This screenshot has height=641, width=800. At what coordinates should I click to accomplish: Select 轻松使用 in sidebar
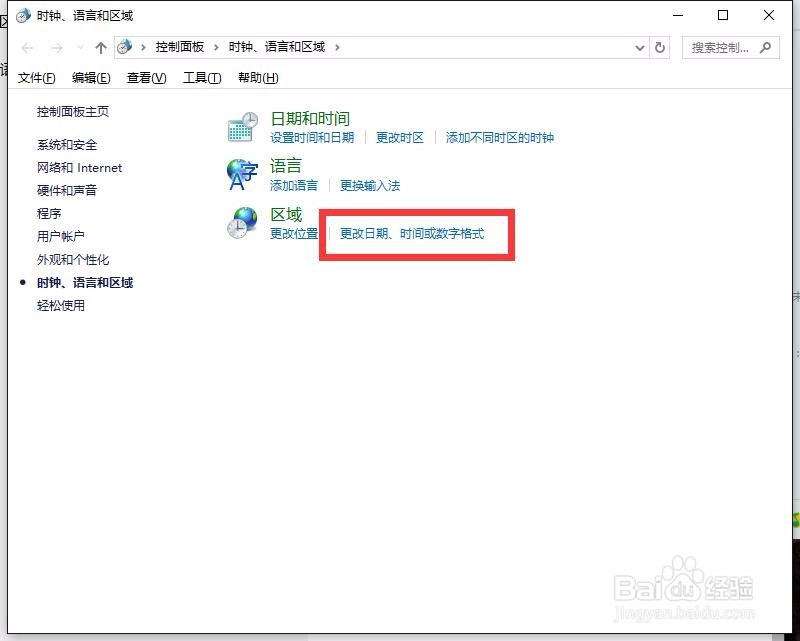(x=61, y=306)
